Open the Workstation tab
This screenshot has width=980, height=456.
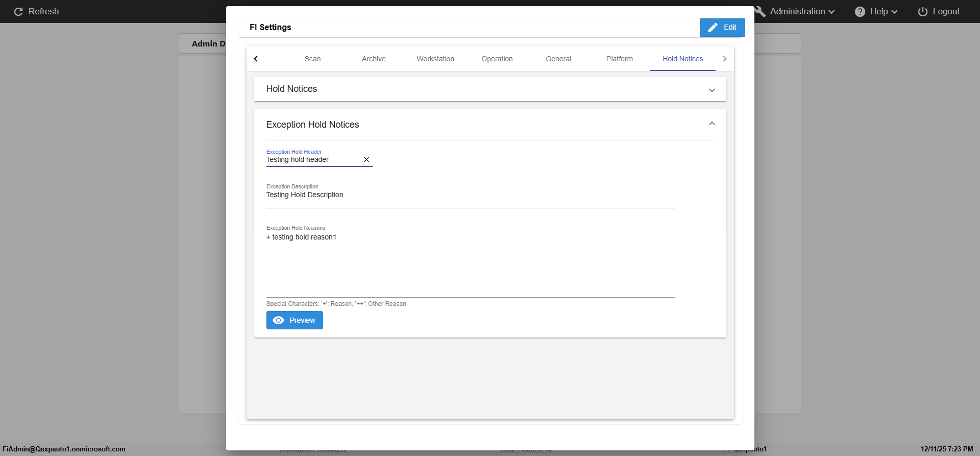[x=435, y=59]
